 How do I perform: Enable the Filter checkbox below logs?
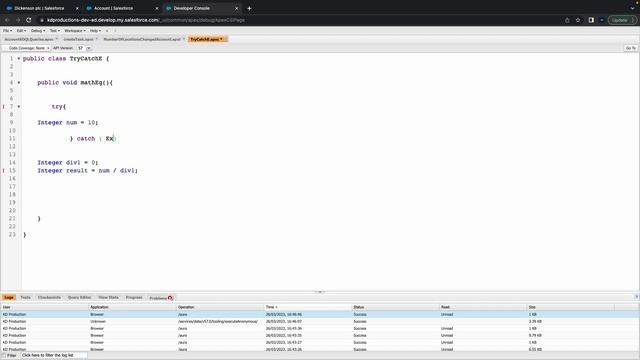[x=4, y=356]
